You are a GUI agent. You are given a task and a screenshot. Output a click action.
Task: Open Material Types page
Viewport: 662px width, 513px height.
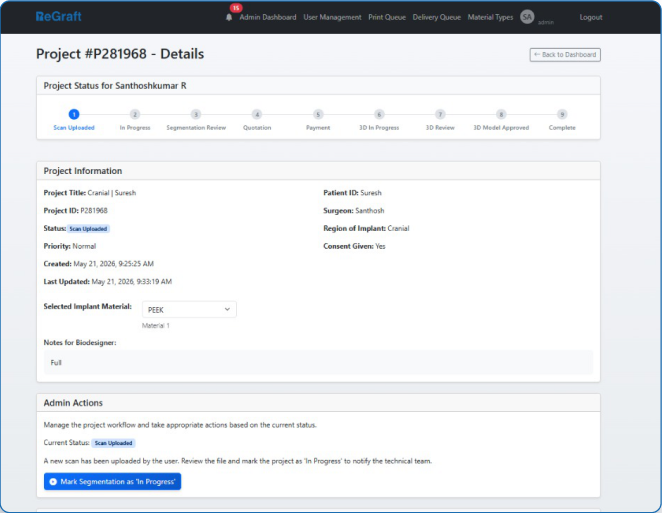(490, 17)
